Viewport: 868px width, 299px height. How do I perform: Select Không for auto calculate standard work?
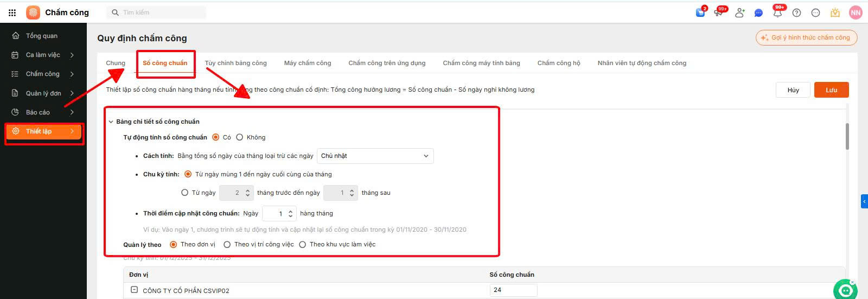pyautogui.click(x=239, y=137)
